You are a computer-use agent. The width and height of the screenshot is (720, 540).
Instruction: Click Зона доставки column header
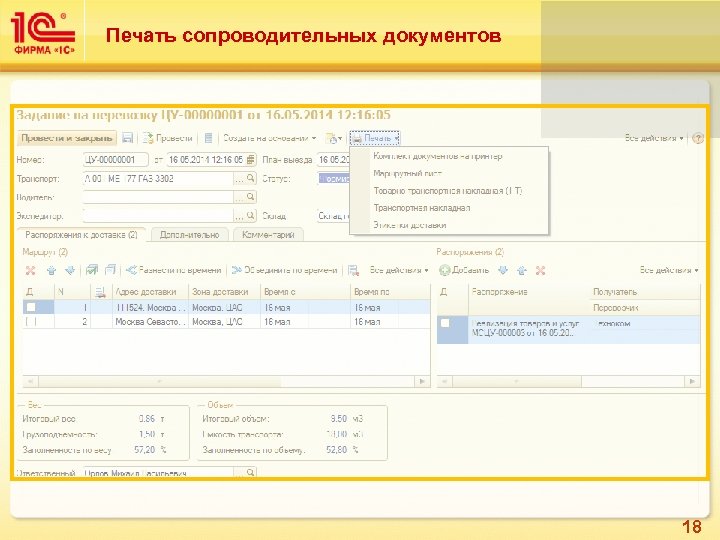[x=225, y=292]
